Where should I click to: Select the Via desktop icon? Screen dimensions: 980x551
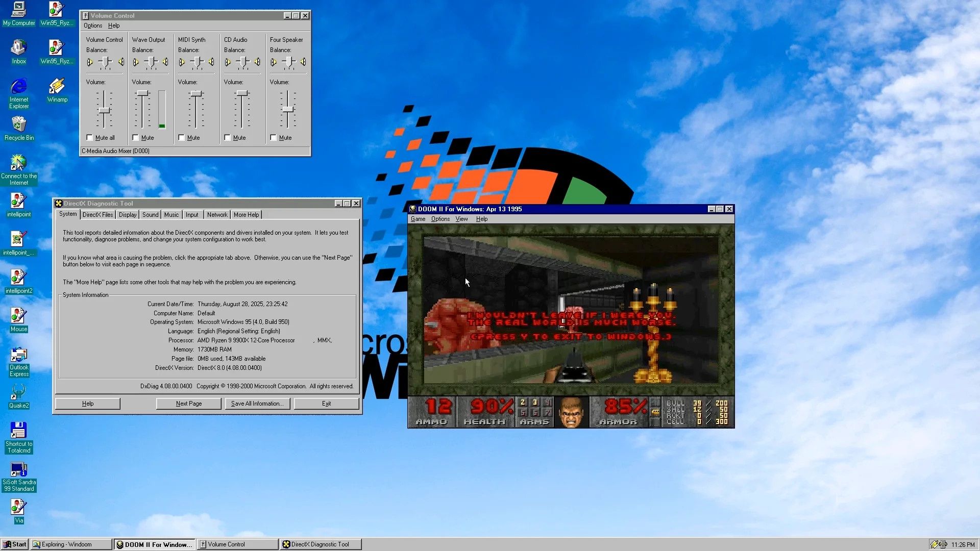[x=19, y=511]
